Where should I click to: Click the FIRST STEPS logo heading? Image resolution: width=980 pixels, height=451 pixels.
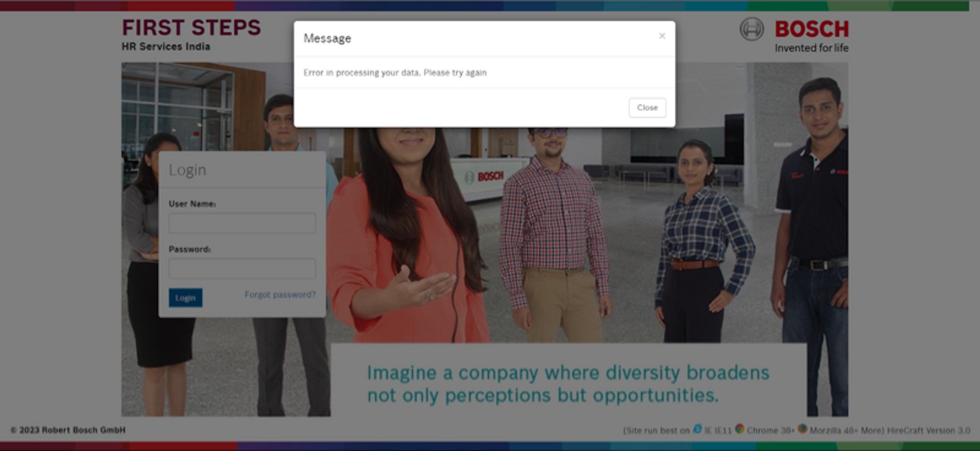191,28
